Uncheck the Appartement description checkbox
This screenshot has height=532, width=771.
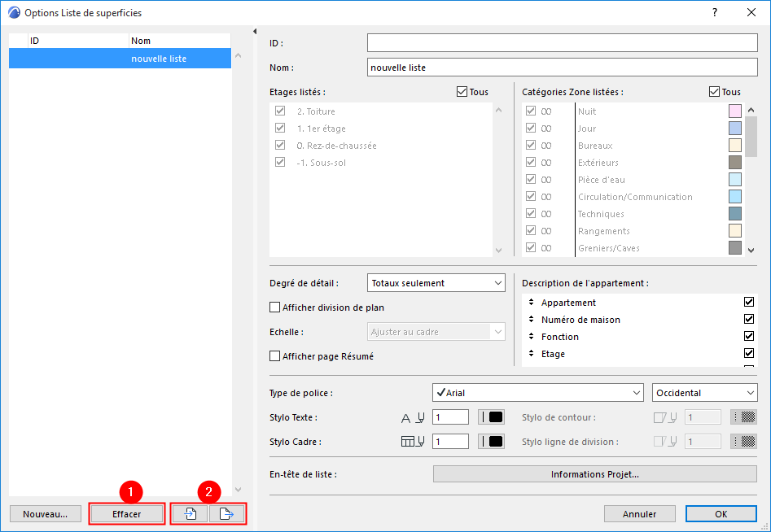tap(749, 302)
